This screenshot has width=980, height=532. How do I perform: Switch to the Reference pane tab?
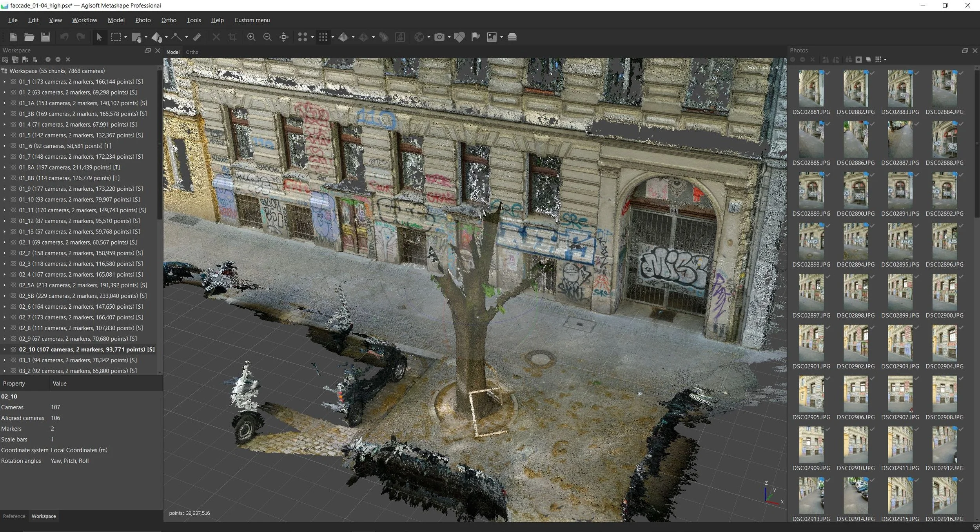(x=14, y=516)
